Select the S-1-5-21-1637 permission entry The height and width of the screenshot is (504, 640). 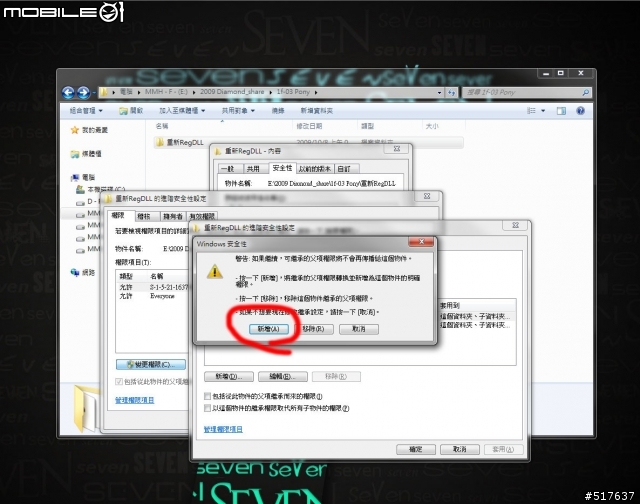point(153,287)
